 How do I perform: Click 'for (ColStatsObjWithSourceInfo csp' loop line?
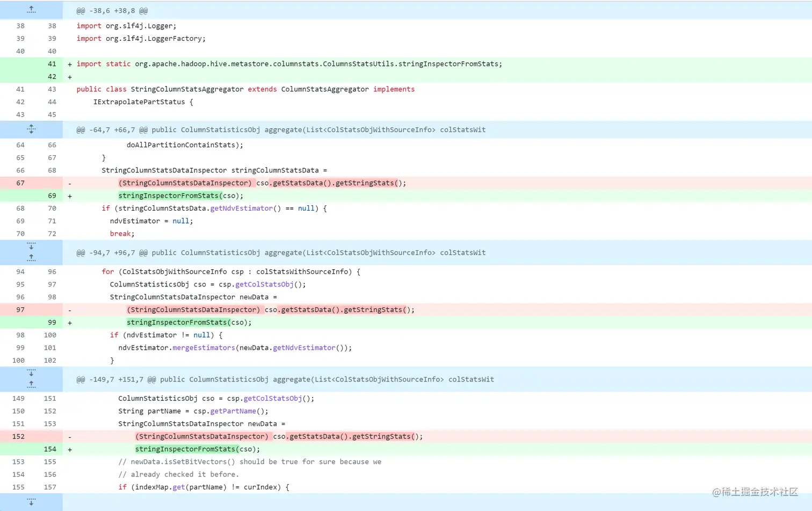(x=231, y=272)
